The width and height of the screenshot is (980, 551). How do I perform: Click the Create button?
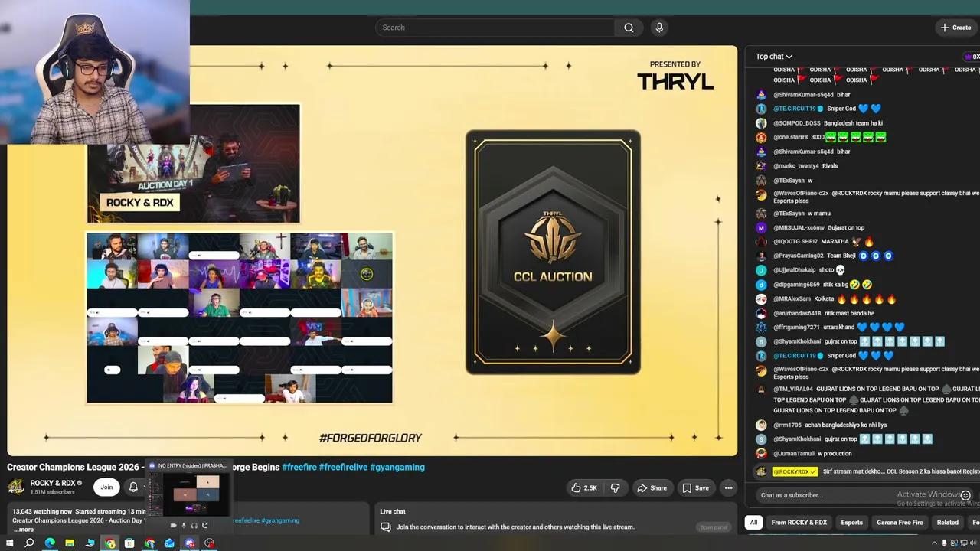[x=956, y=28]
